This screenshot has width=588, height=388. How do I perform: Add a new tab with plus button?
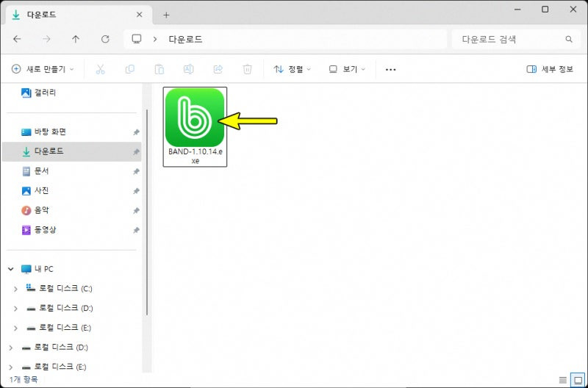(x=166, y=15)
